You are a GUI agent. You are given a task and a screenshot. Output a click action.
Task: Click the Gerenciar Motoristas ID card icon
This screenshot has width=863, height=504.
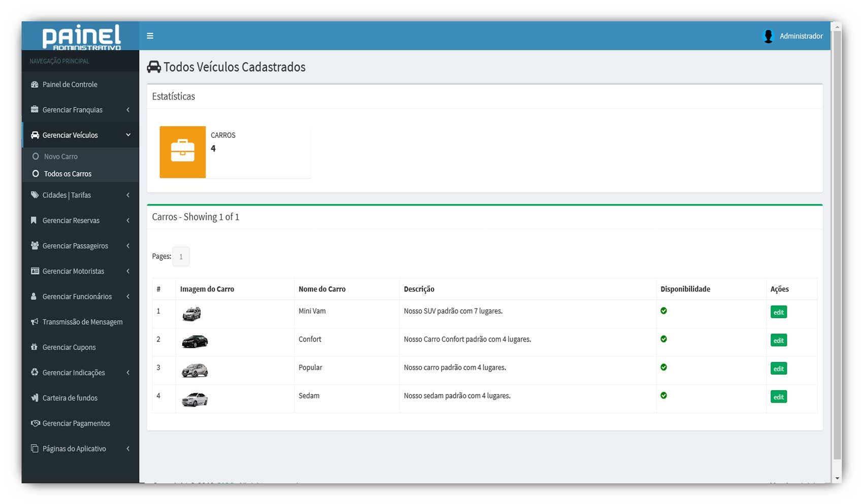tap(35, 271)
